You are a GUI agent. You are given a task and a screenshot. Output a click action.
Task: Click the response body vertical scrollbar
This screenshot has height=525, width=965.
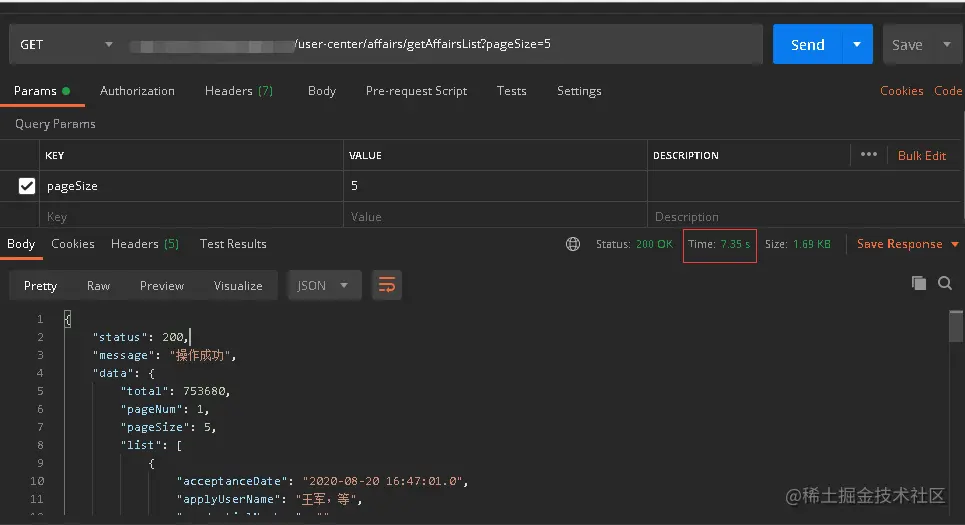(x=955, y=326)
